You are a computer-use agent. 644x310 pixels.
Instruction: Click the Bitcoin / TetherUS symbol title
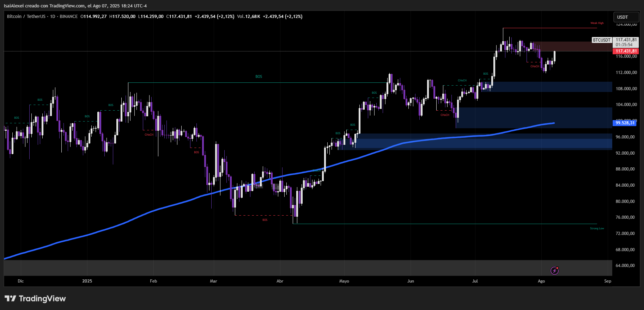pyautogui.click(x=26, y=17)
